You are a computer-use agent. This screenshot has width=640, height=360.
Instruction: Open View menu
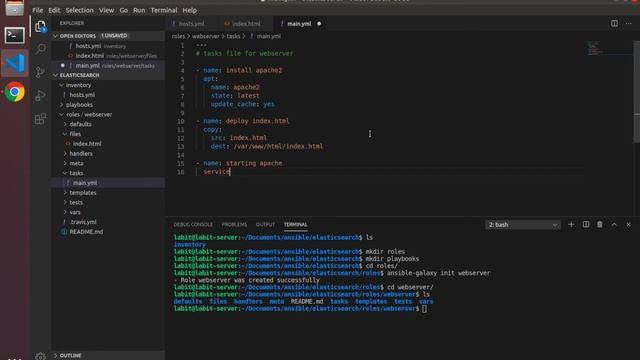click(106, 10)
